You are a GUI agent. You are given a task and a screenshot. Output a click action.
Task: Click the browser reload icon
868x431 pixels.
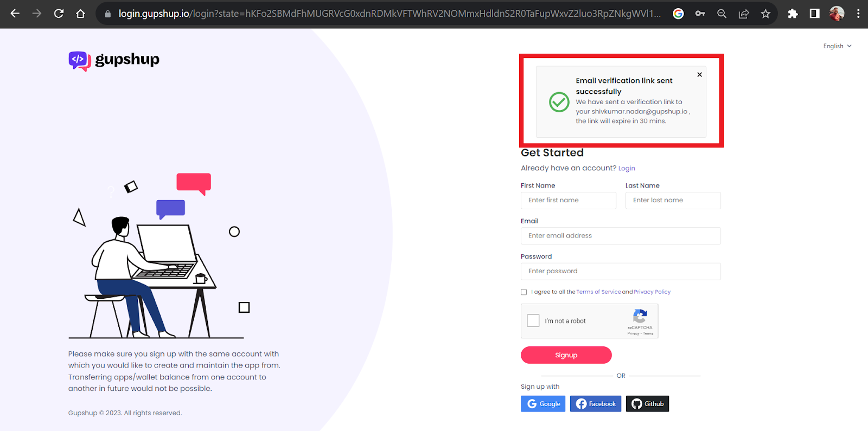coord(59,14)
